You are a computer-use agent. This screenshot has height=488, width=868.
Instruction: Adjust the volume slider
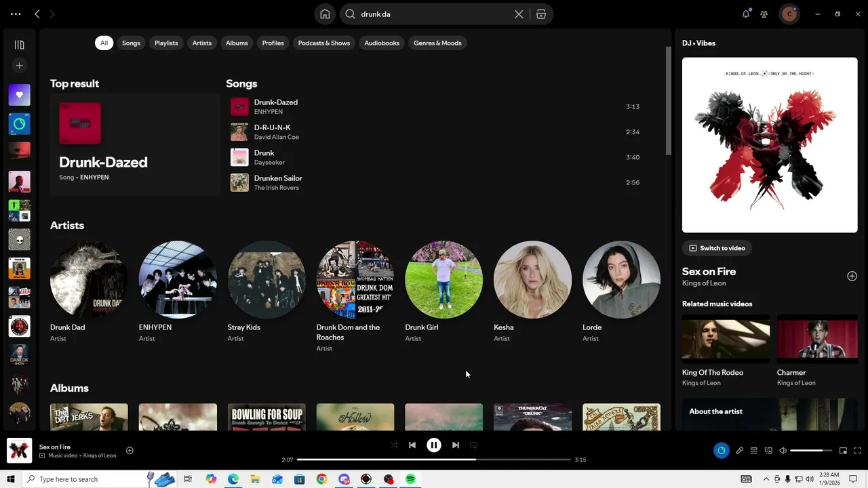[811, 451]
